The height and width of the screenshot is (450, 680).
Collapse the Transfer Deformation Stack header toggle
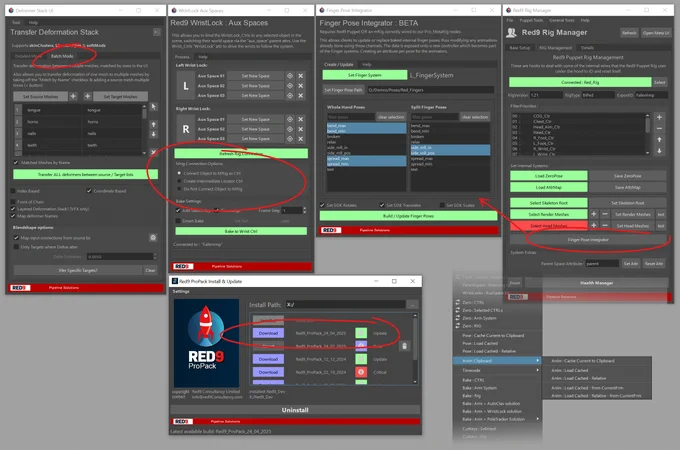pos(157,32)
